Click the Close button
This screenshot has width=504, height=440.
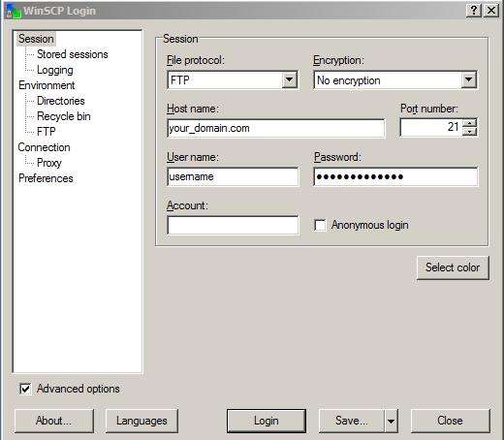pos(450,421)
